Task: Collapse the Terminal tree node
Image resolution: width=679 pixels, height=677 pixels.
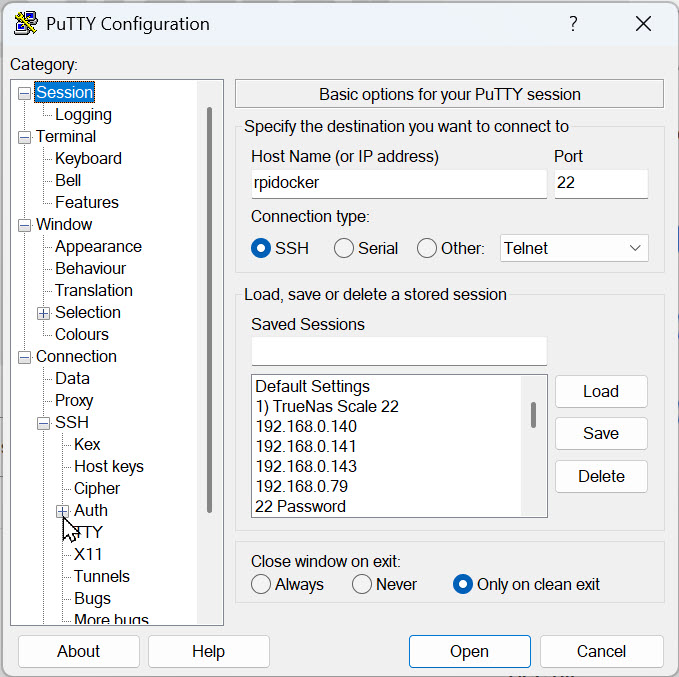Action: click(x=24, y=137)
